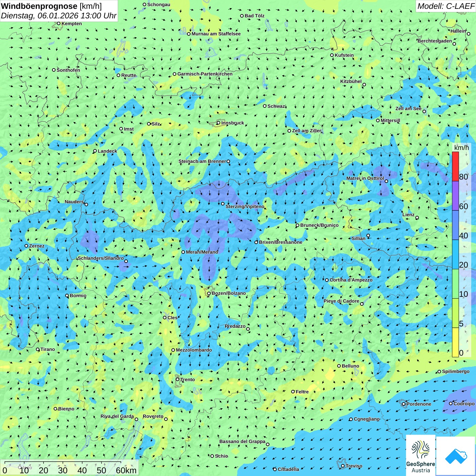Click the Bormio label

click(x=78, y=295)
